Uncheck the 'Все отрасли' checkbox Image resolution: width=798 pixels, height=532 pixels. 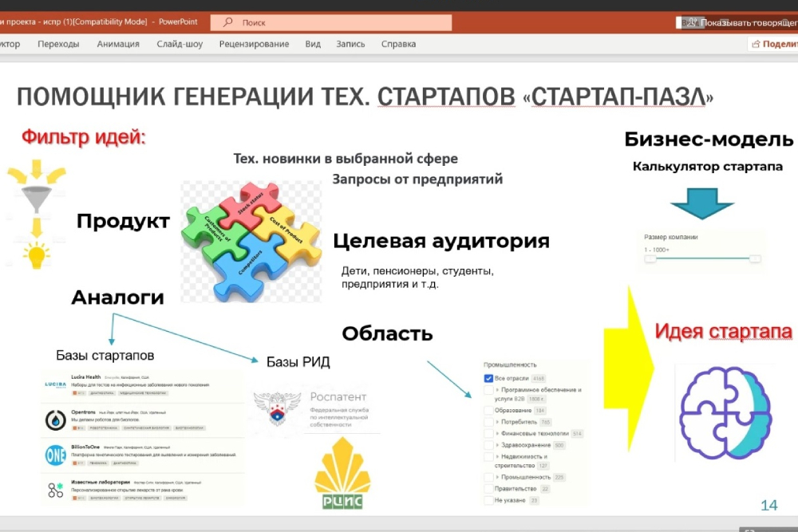click(x=488, y=378)
